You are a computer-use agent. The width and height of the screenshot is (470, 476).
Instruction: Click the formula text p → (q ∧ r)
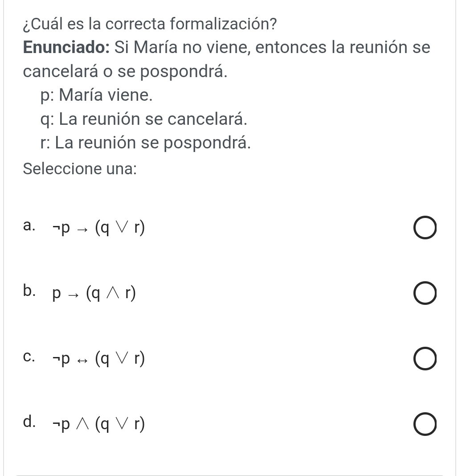click(x=94, y=293)
